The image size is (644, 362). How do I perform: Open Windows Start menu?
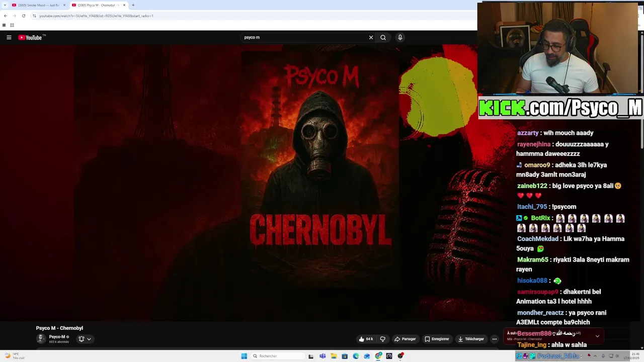(244, 356)
